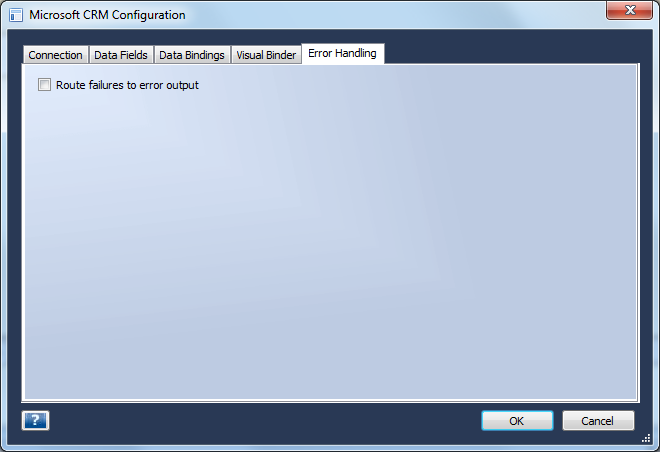This screenshot has height=452, width=660.
Task: Click the question mark help icon
Action: click(35, 420)
